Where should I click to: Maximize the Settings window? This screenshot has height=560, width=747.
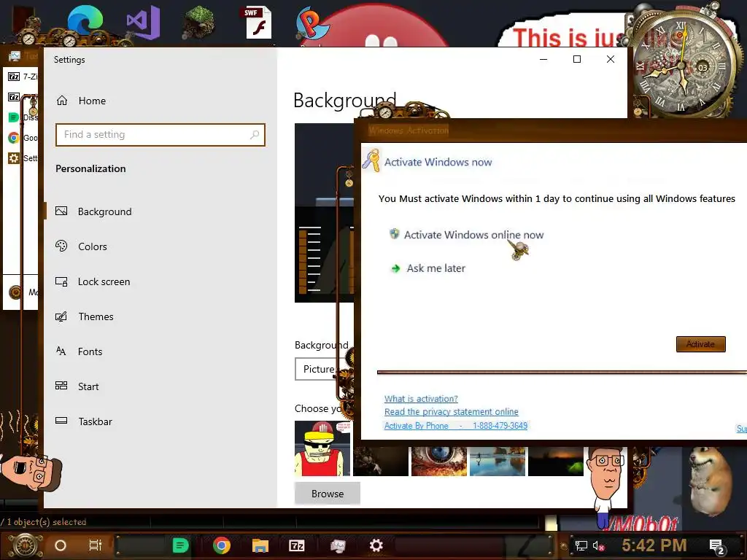[x=577, y=59]
